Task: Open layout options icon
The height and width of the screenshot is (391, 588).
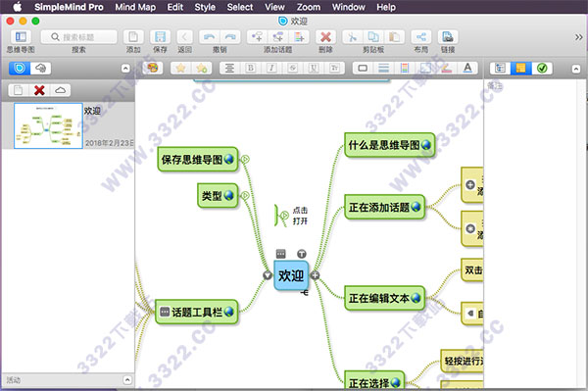Action: [x=420, y=36]
